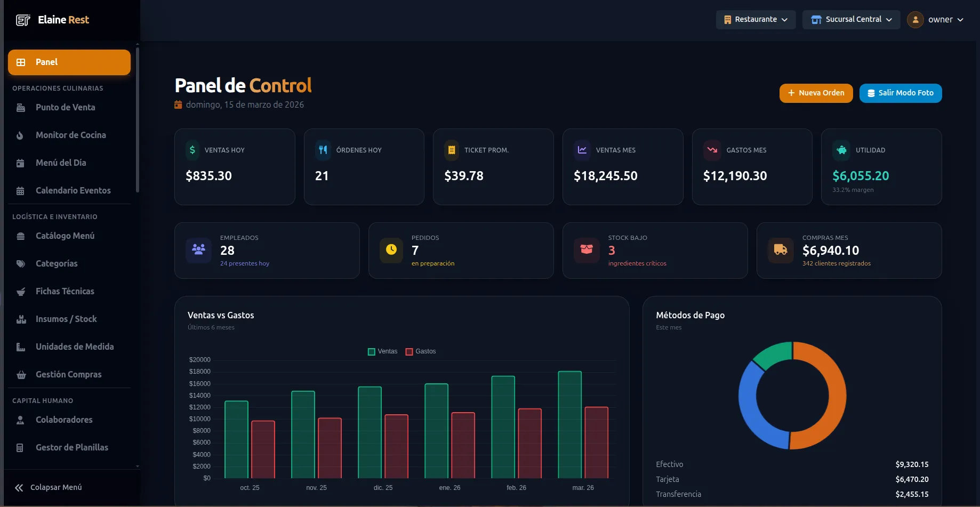This screenshot has width=980, height=507.
Task: Open Categorías in the sidebar
Action: pyautogui.click(x=69, y=264)
